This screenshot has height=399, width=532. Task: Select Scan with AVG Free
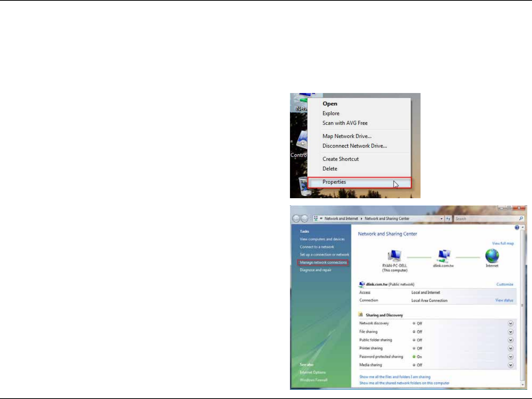(x=359, y=123)
